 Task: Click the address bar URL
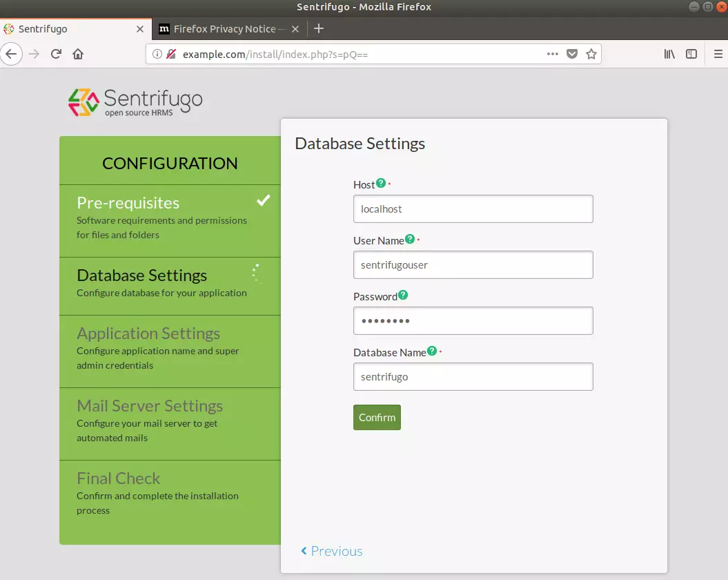pos(275,55)
